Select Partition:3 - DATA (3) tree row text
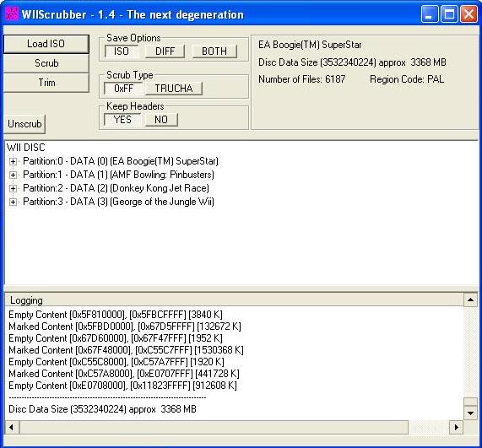This screenshot has height=448, width=482. coord(118,202)
